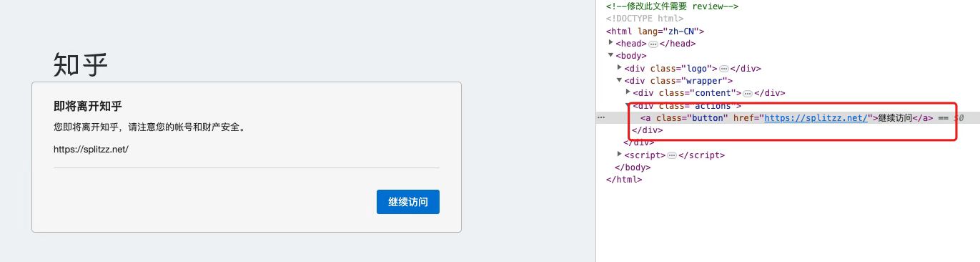
Task: Select the review comment line at top
Action: pyautogui.click(x=672, y=6)
